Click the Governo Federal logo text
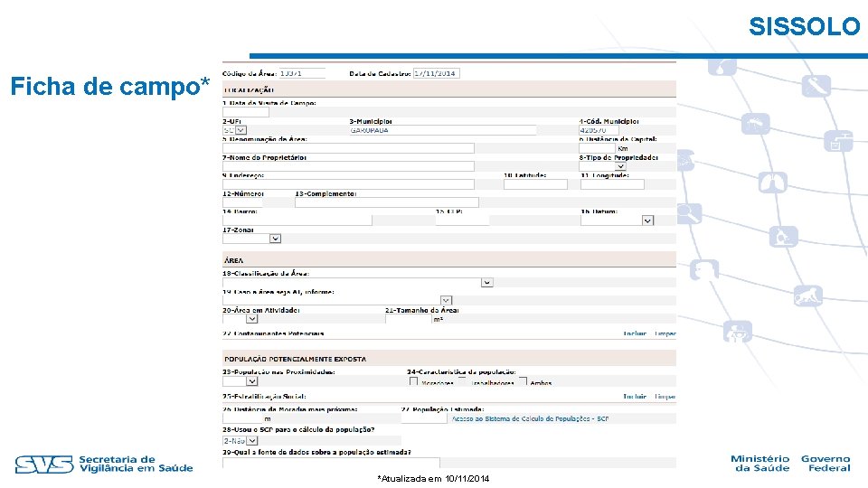Image resolution: width=868 pixels, height=488 pixels. point(826,463)
